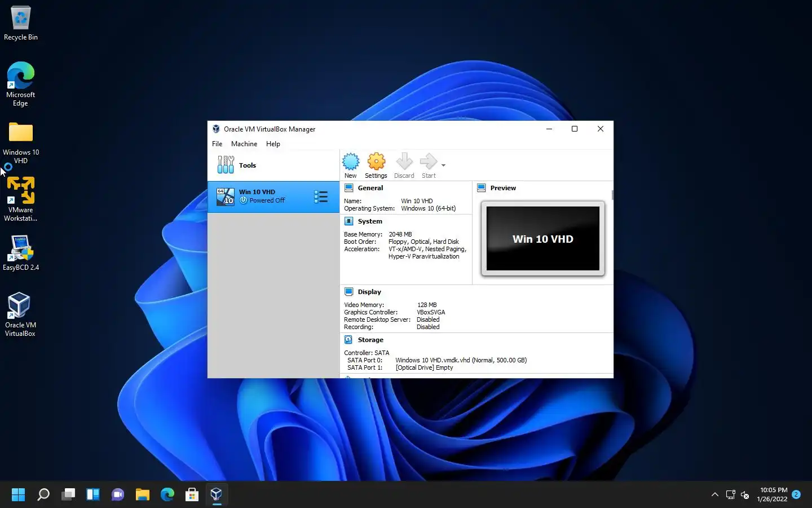Open the Start button dropdown arrow
812x508 pixels.
443,165
